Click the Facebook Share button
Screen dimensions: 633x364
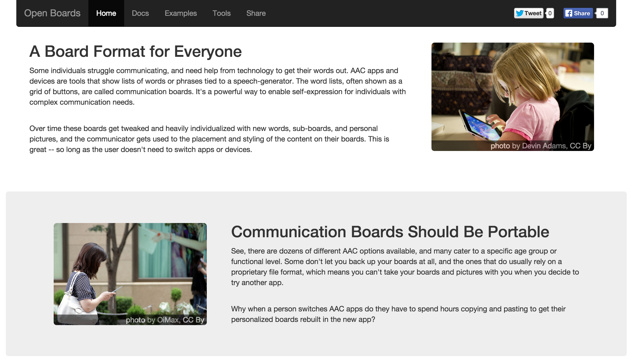(578, 13)
